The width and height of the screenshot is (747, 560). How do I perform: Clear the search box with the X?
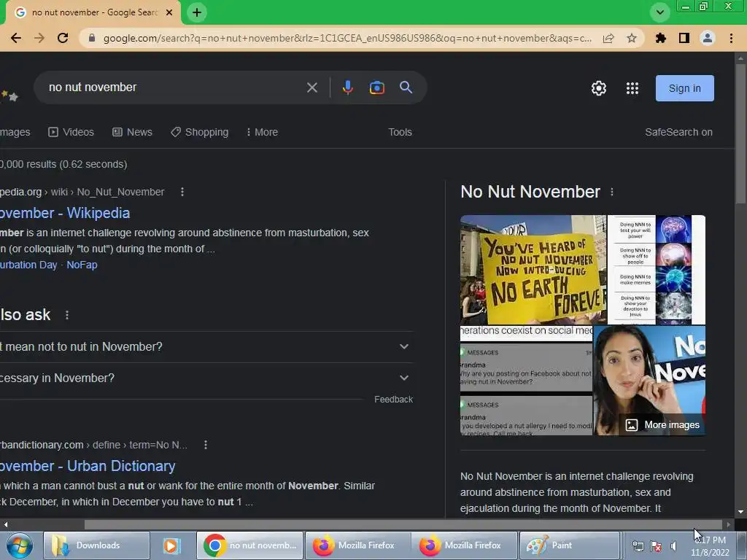312,87
